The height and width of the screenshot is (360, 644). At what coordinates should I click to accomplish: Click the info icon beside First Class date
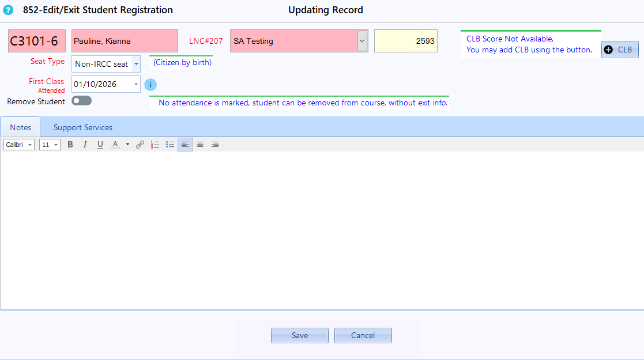(x=150, y=85)
